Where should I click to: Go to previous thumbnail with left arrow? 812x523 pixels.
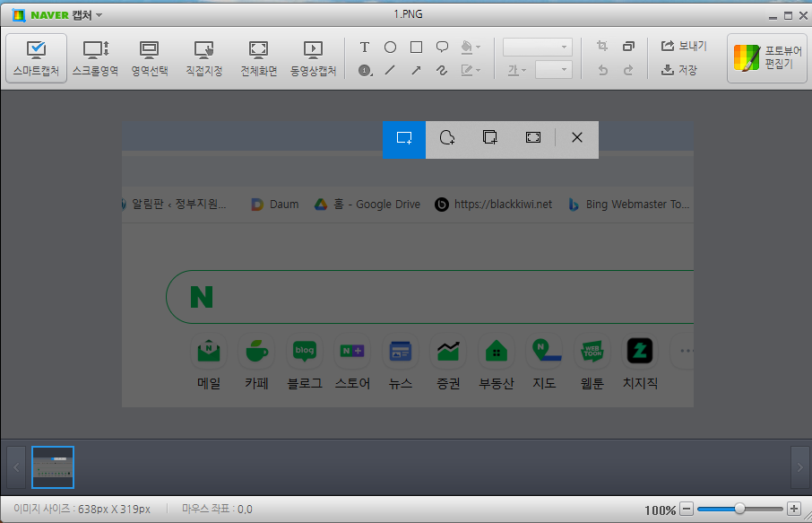coord(16,467)
